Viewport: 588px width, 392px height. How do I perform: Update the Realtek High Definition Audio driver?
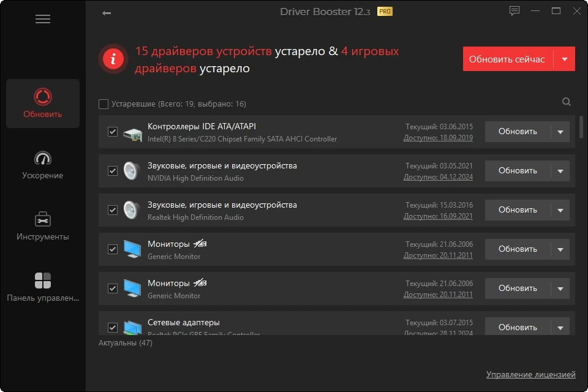point(518,210)
